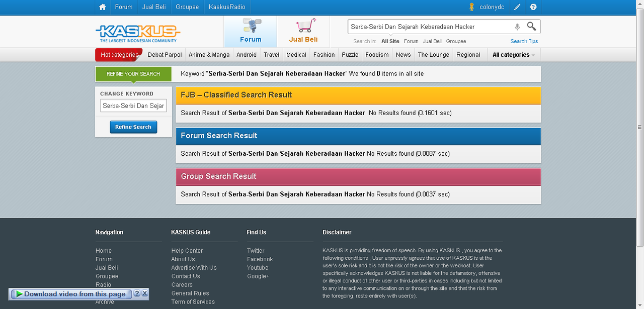
Task: Switch to the Jual Beli section tab
Action: pos(303,32)
